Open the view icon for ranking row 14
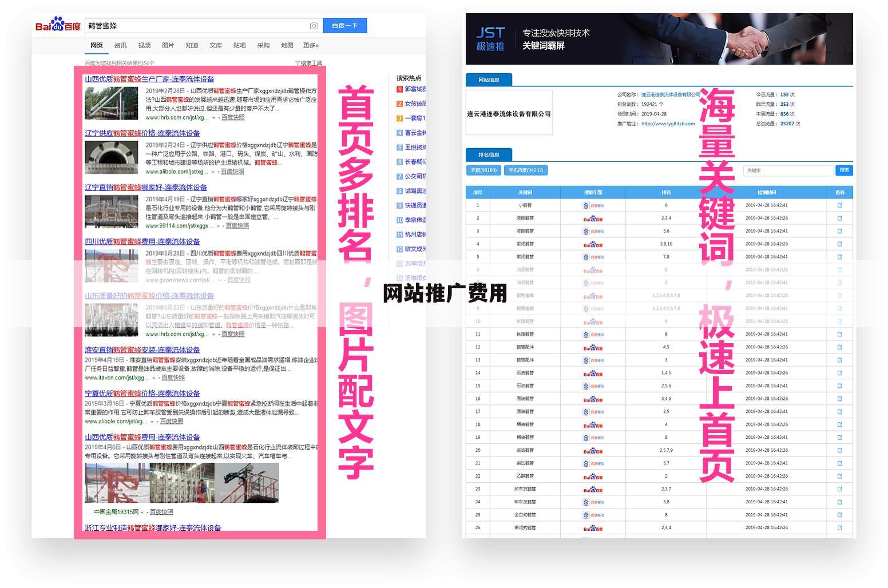This screenshot has height=588, width=888. pos(839,373)
